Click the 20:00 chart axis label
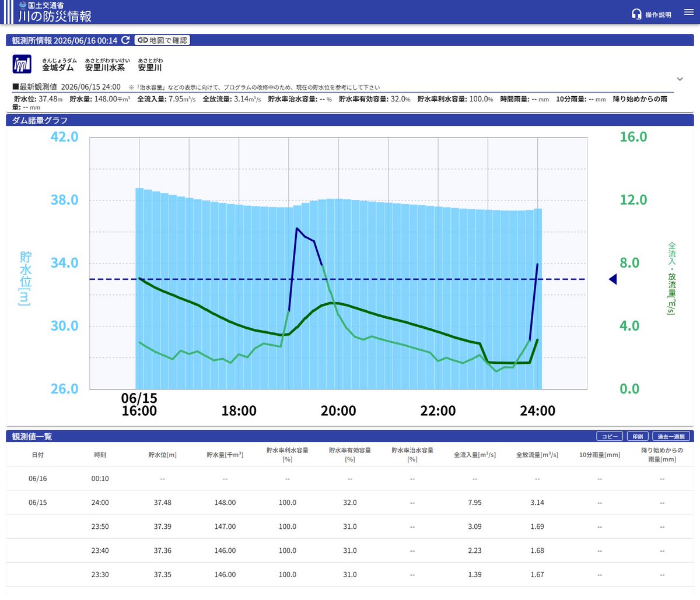Viewport: 700px width, 600px height. [x=338, y=410]
